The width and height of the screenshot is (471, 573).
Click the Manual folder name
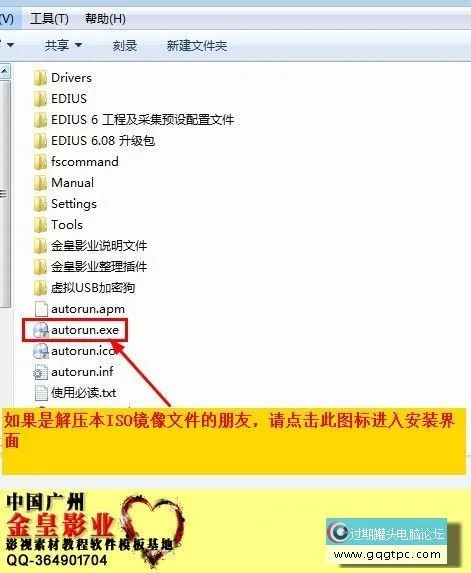pyautogui.click(x=72, y=183)
